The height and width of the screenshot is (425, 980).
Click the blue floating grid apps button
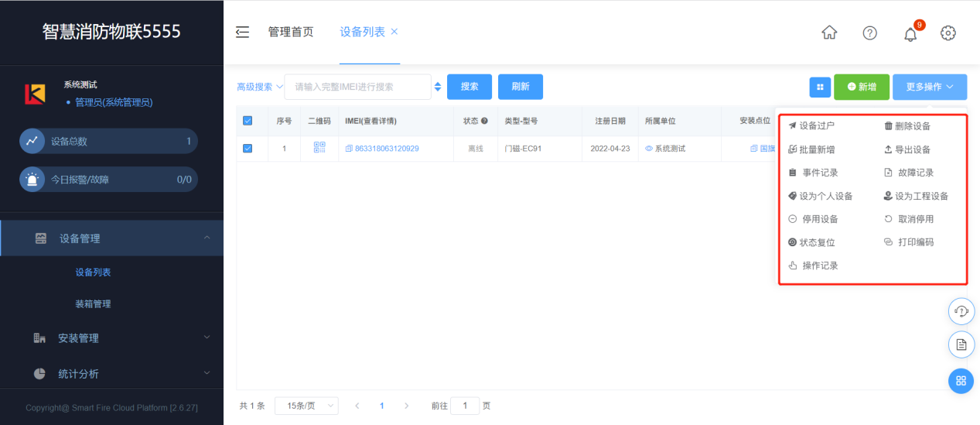961,380
